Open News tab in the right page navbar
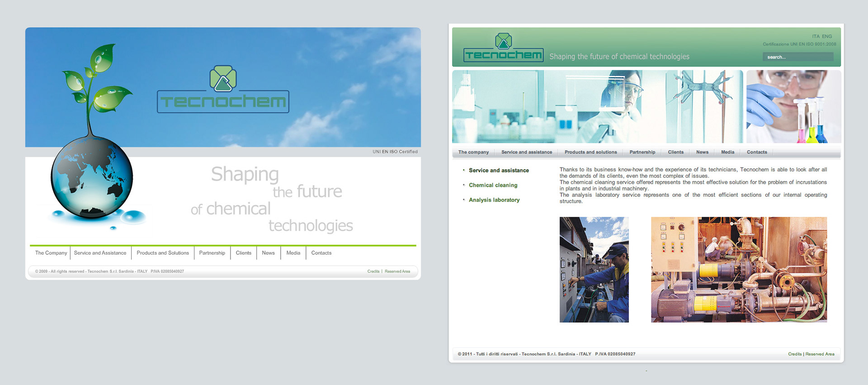The height and width of the screenshot is (385, 868). coord(702,152)
